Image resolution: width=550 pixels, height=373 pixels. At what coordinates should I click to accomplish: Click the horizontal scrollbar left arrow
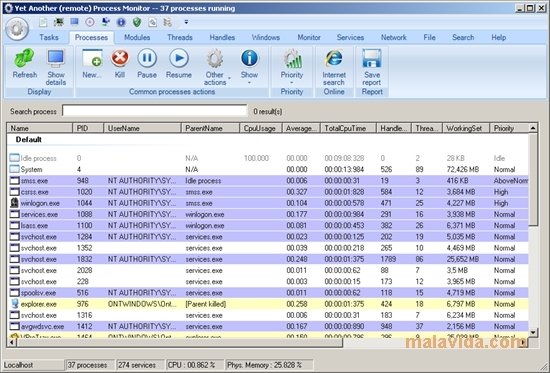(x=12, y=342)
